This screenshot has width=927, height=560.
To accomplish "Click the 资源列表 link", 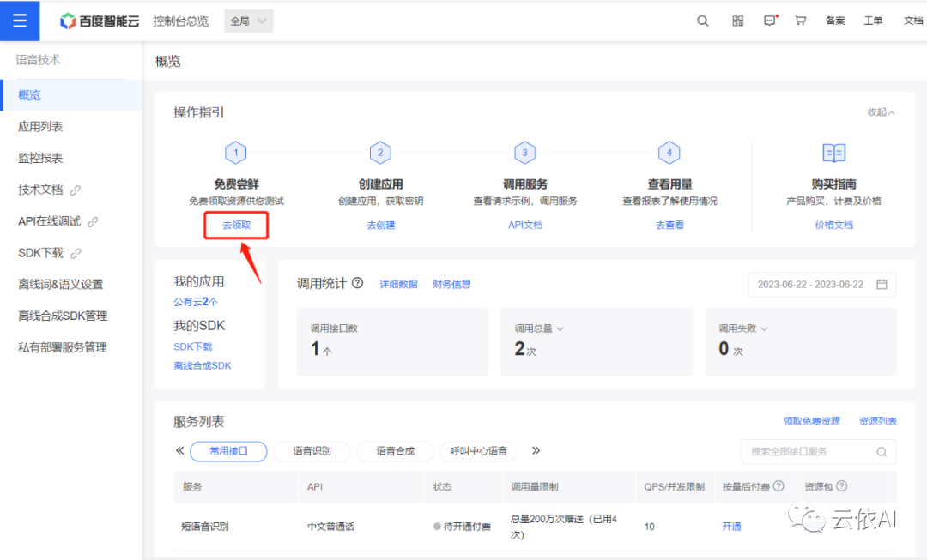I will tap(877, 421).
